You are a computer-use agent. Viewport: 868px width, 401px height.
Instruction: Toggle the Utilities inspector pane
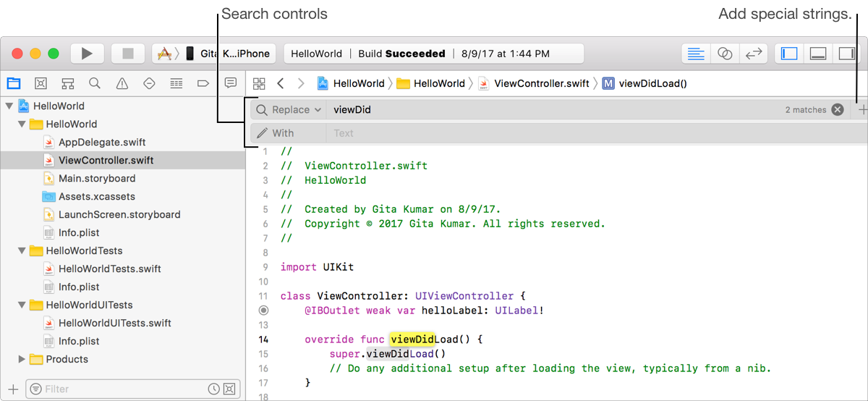pos(845,54)
